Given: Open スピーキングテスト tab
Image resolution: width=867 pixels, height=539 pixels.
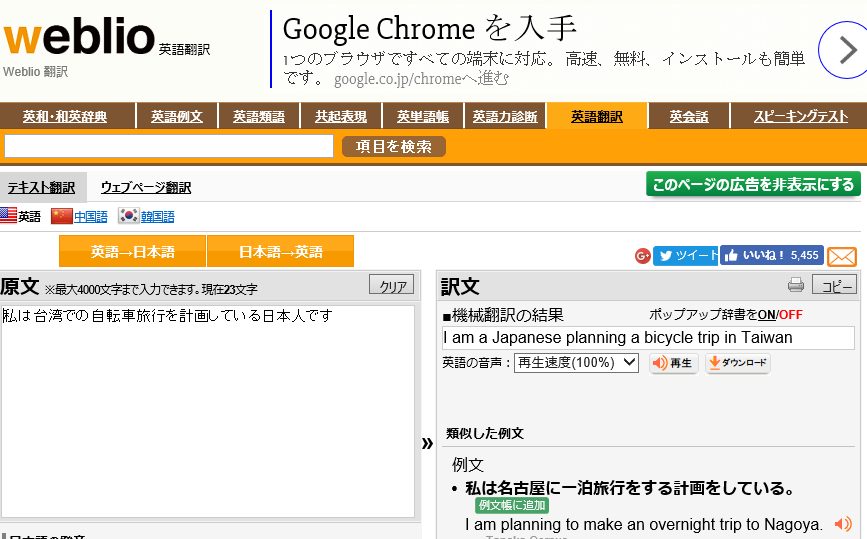Looking at the screenshot, I should (x=800, y=117).
